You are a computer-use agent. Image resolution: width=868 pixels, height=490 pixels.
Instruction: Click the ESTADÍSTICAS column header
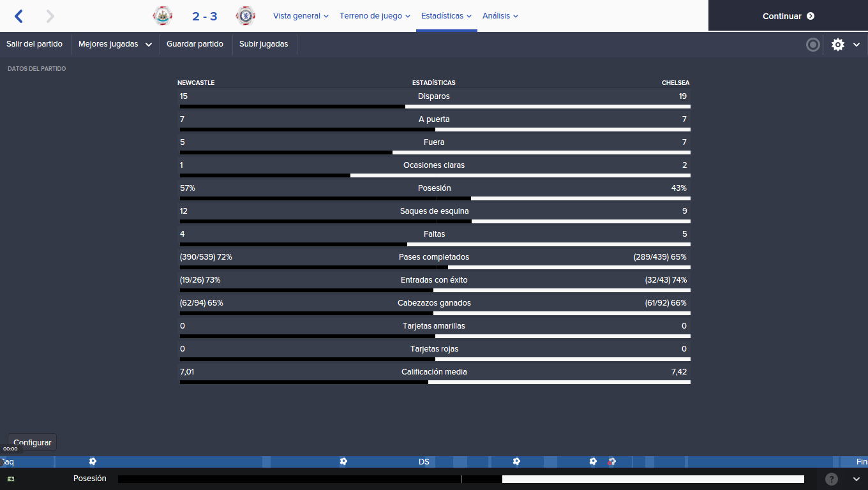click(434, 83)
